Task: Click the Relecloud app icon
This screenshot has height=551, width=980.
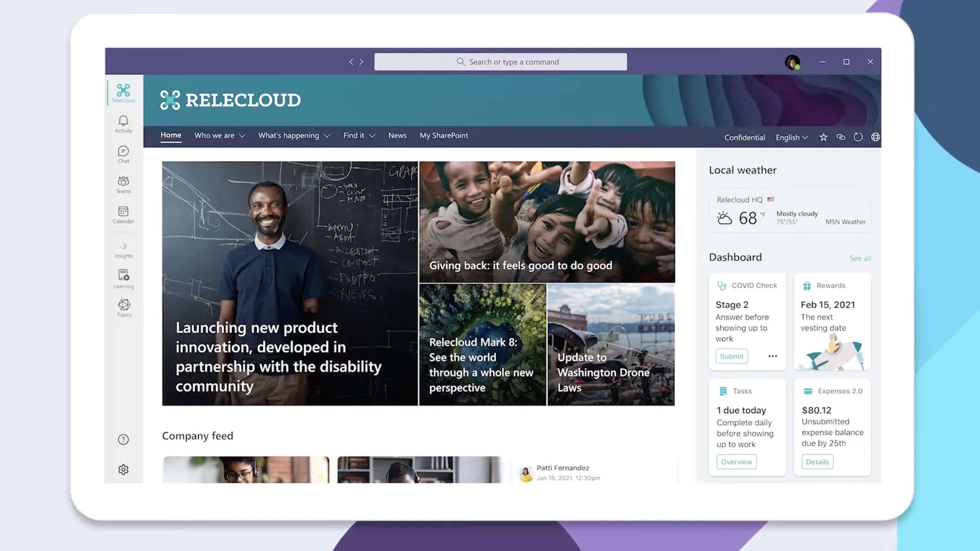Action: pos(123,93)
